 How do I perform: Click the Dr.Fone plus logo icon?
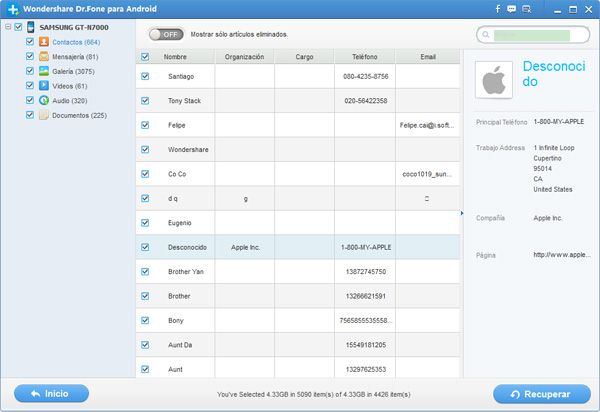[x=13, y=9]
